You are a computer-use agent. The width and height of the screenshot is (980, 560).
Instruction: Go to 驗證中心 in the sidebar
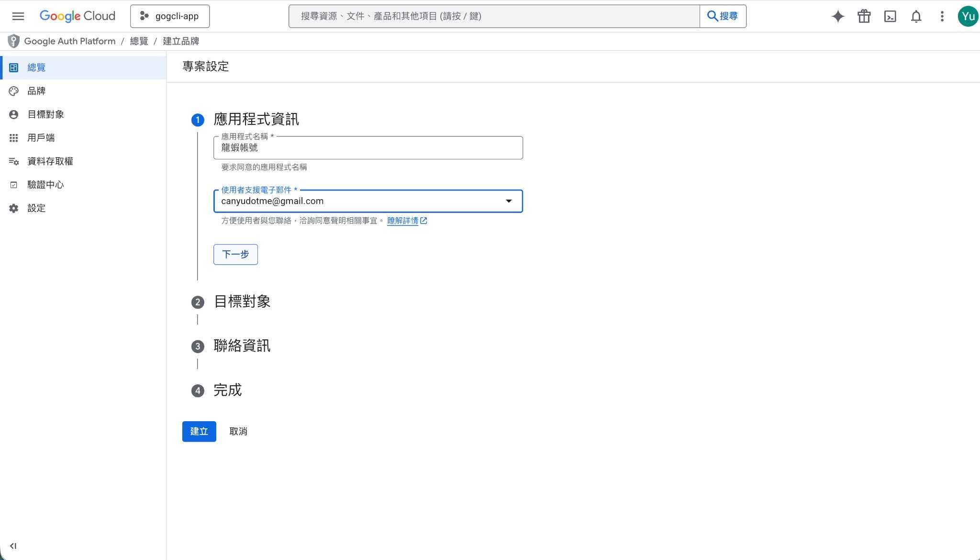coord(45,185)
